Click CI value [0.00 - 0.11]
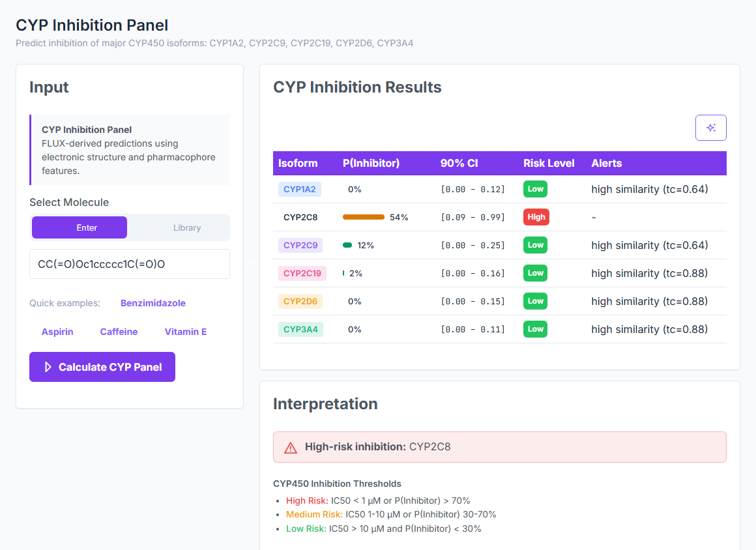This screenshot has width=756, height=550. point(473,329)
